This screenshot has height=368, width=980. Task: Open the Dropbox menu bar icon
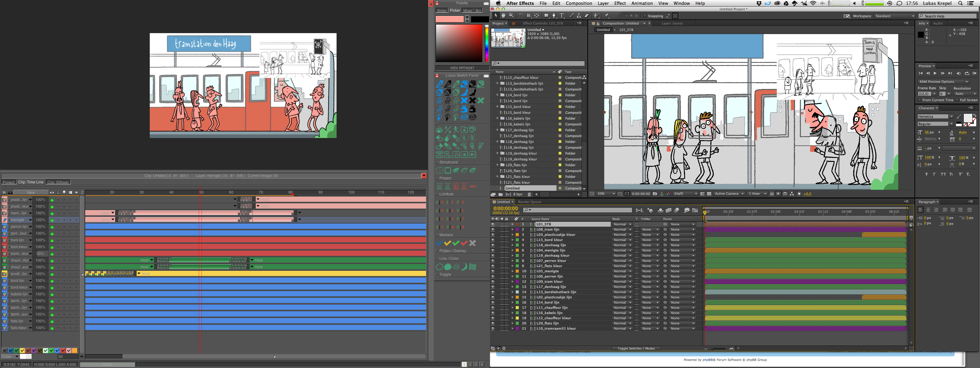coord(759,3)
